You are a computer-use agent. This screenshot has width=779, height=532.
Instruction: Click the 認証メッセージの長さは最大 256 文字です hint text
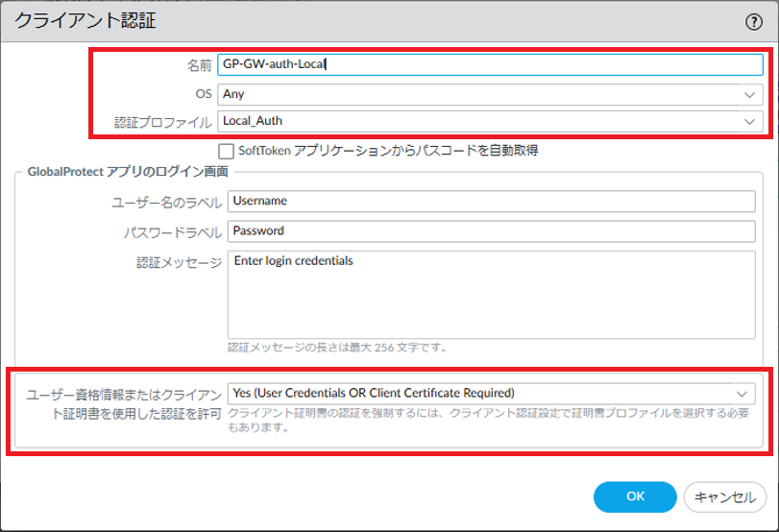click(x=338, y=348)
